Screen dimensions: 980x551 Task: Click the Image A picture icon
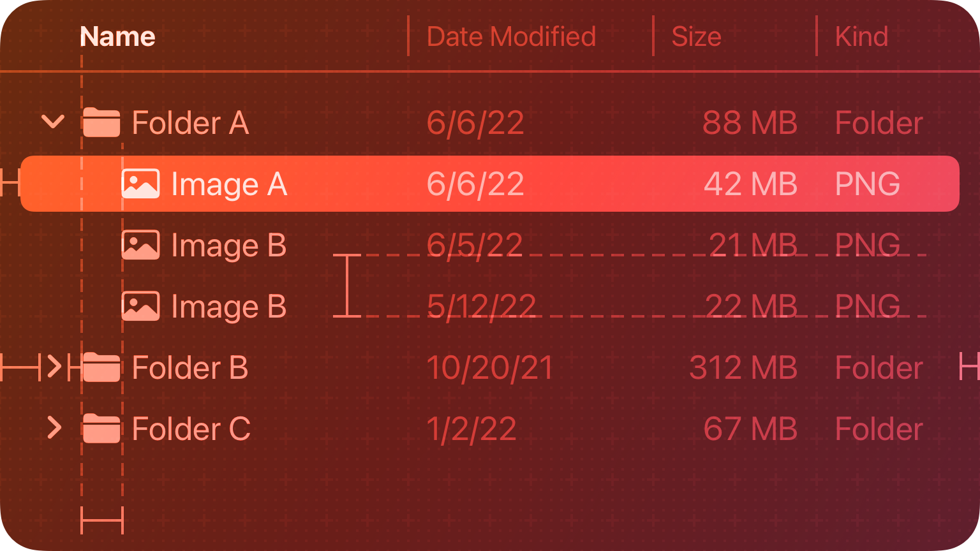(140, 184)
